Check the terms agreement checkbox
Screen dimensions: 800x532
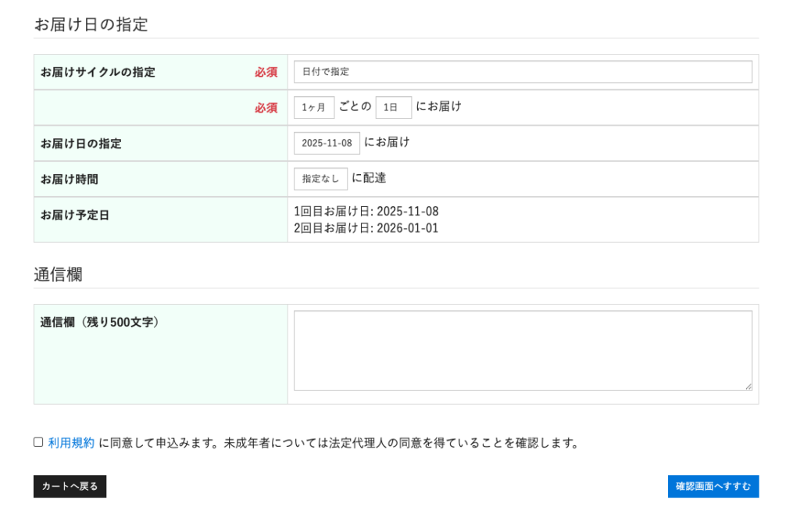coord(38,442)
